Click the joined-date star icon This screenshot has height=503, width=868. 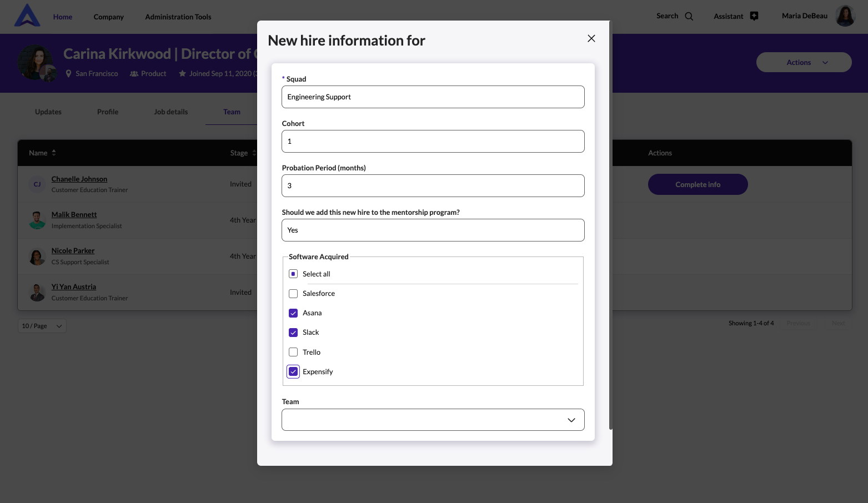click(x=182, y=73)
